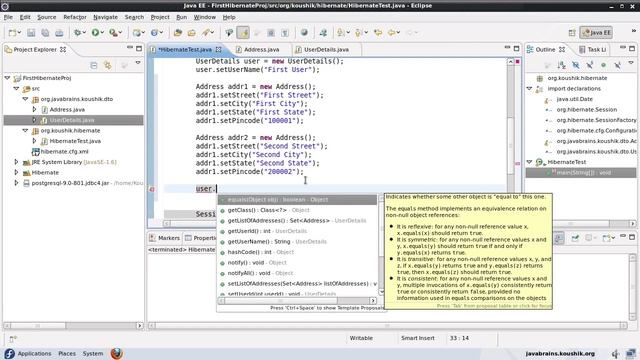Expand HibernateTest.java in Project Explorer
Screen dimensions: 640x360
[34, 141]
